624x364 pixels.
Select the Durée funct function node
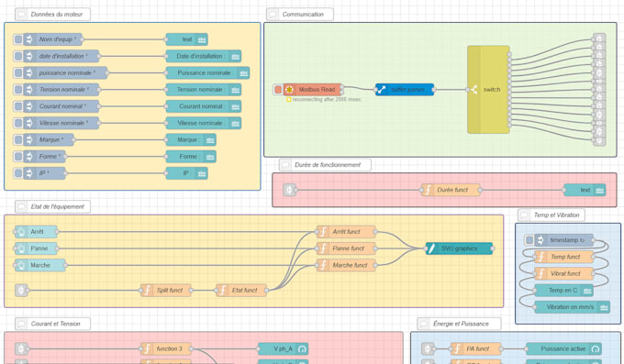click(x=451, y=190)
